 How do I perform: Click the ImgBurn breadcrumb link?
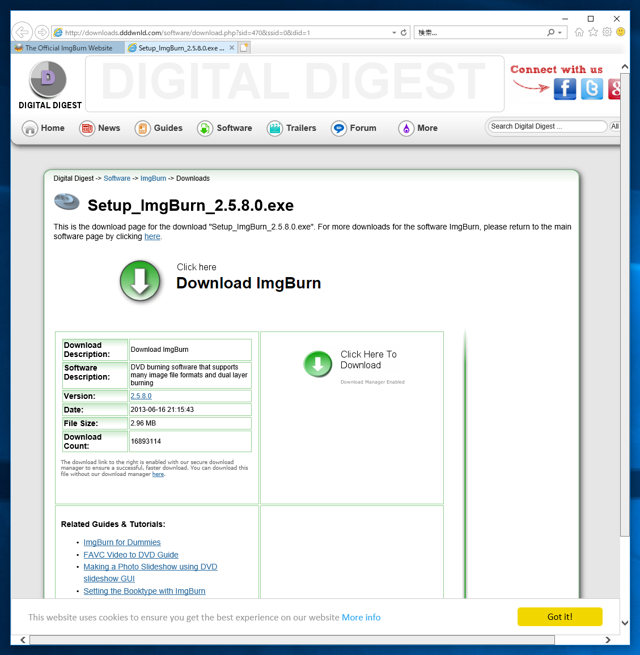pyautogui.click(x=153, y=178)
